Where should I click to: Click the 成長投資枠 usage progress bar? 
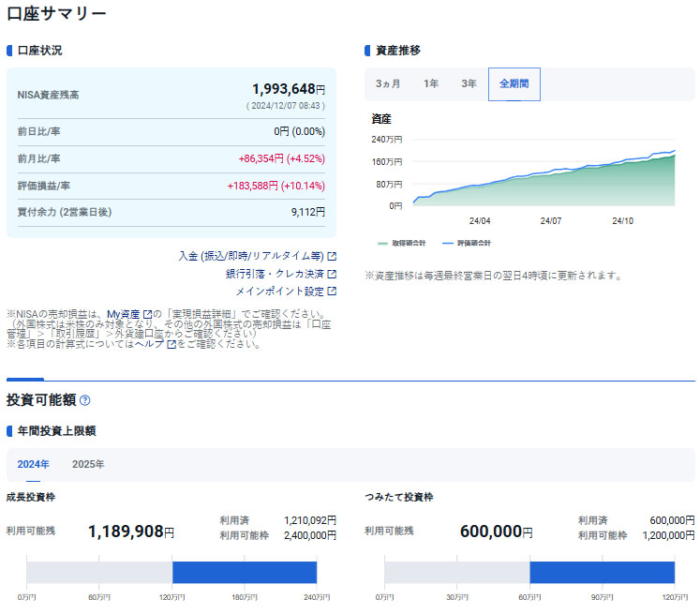pyautogui.click(x=171, y=572)
